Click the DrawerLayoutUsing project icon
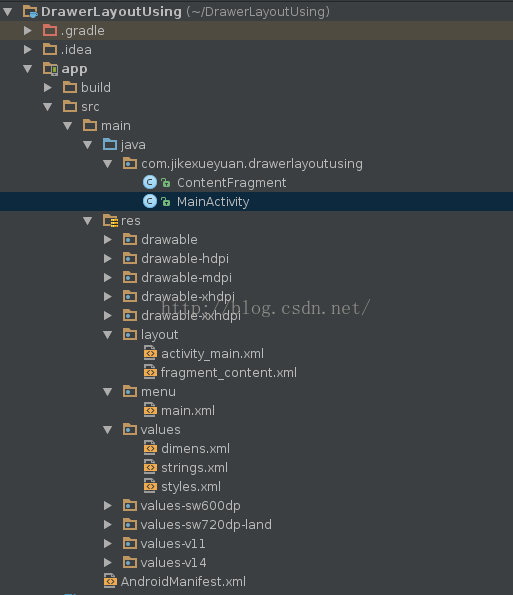Viewport: 513px width, 595px height. coord(30,12)
